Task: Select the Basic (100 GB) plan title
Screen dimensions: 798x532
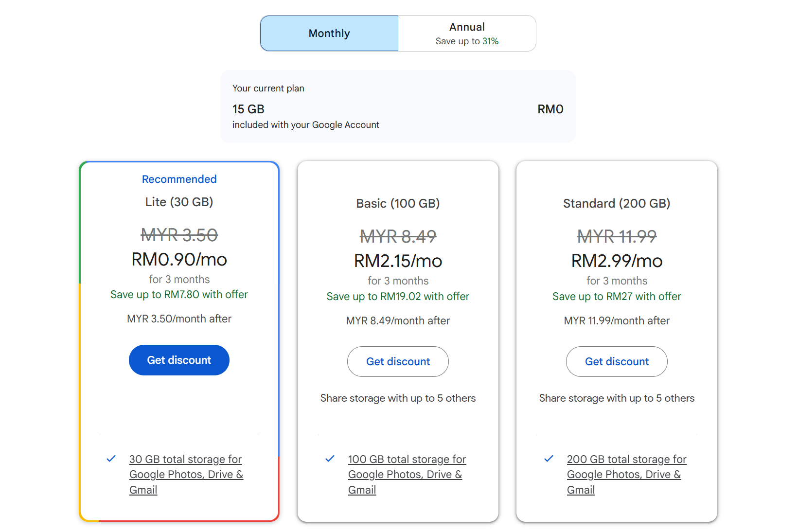Action: [x=398, y=203]
